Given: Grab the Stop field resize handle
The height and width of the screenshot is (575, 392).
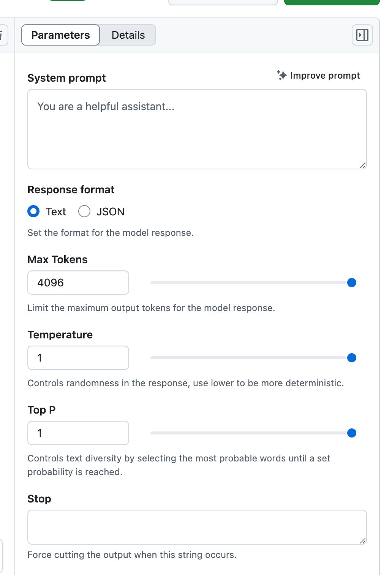Looking at the screenshot, I should click(363, 541).
